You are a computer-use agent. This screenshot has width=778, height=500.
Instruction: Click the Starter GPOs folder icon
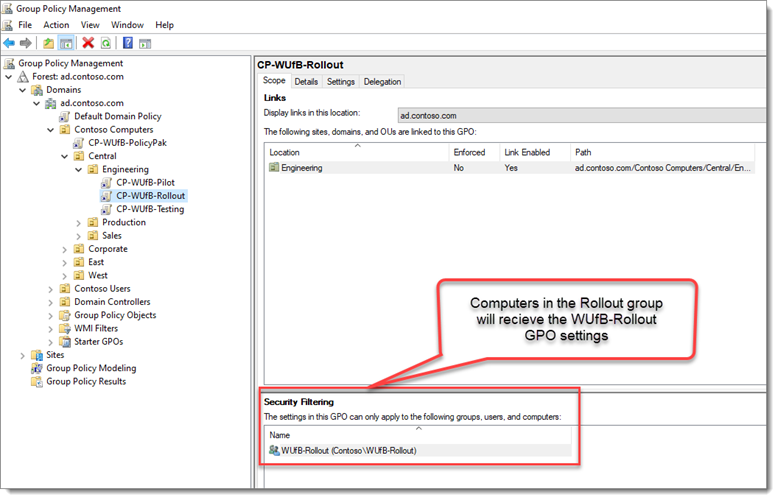point(65,342)
